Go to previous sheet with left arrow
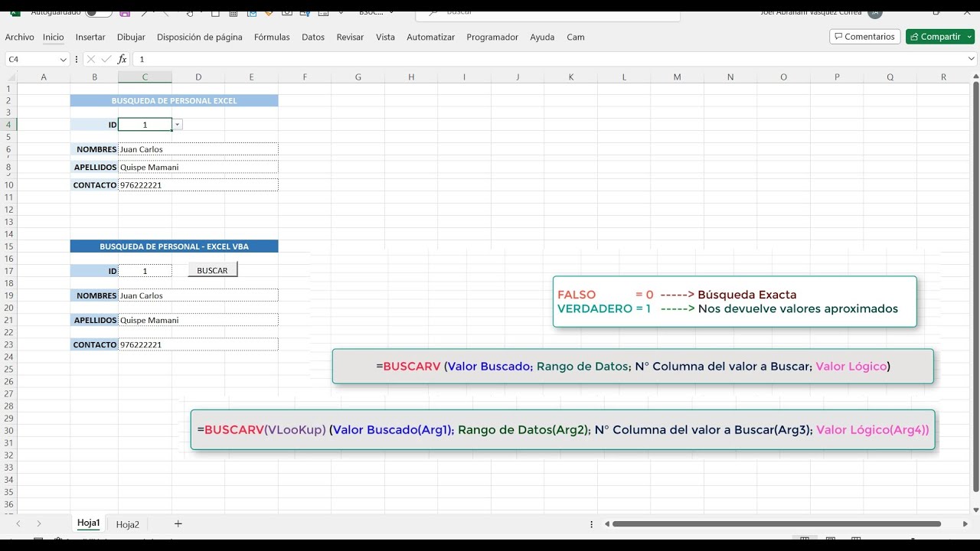Image resolution: width=980 pixels, height=551 pixels. 18,523
